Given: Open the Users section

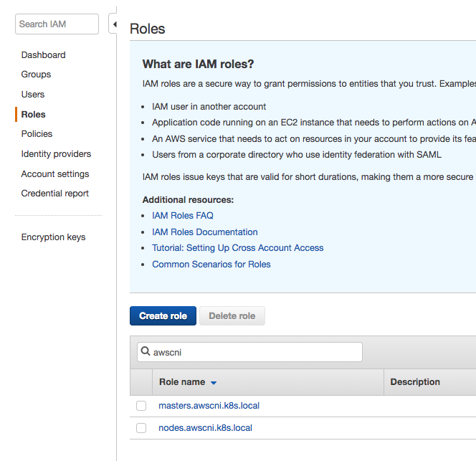Looking at the screenshot, I should [x=33, y=95].
